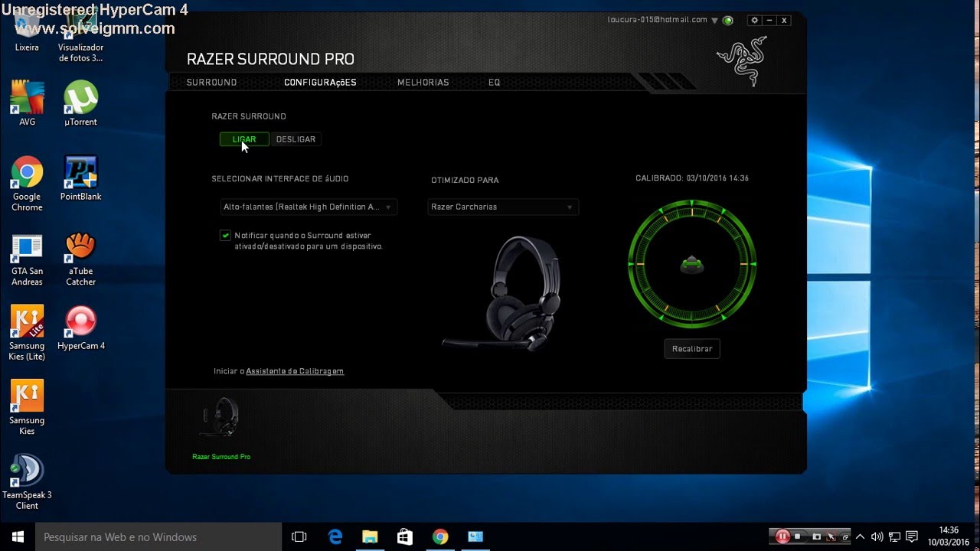The width and height of the screenshot is (980, 551).
Task: Disable surround with the DESLIGAR toggle
Action: point(296,139)
